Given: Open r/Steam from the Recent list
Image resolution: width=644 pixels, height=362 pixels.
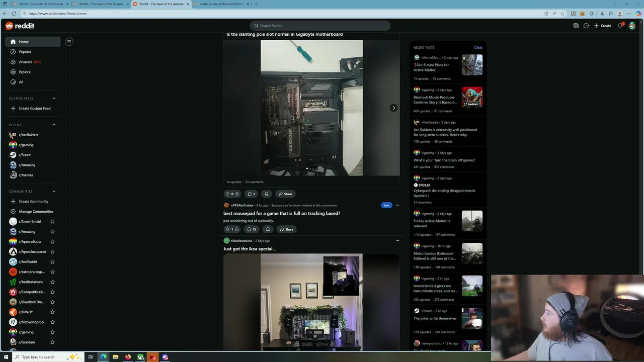Looking at the screenshot, I should (33, 155).
